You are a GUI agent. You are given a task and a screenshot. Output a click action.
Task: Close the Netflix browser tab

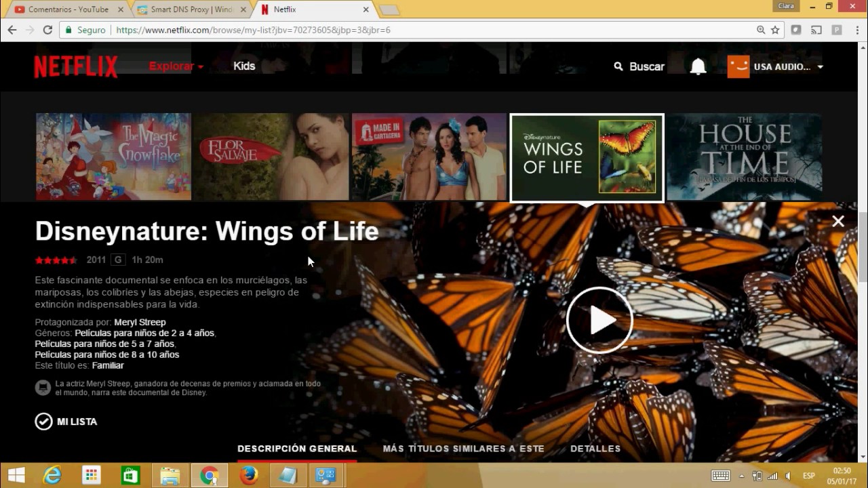pyautogui.click(x=366, y=9)
